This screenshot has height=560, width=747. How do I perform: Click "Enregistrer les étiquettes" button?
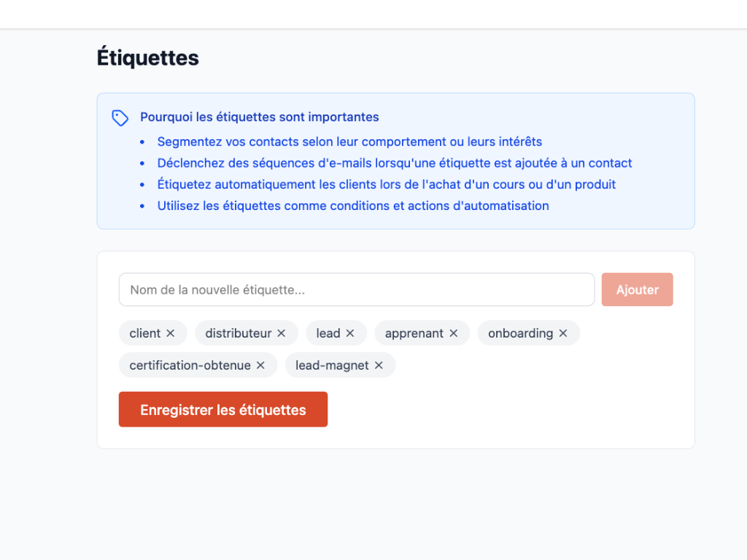[222, 409]
